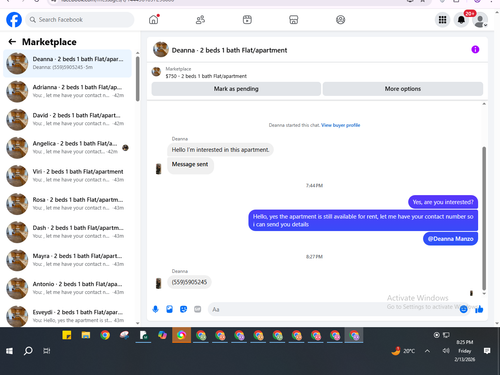
Task: Click the Mark as pending button
Action: click(x=236, y=89)
